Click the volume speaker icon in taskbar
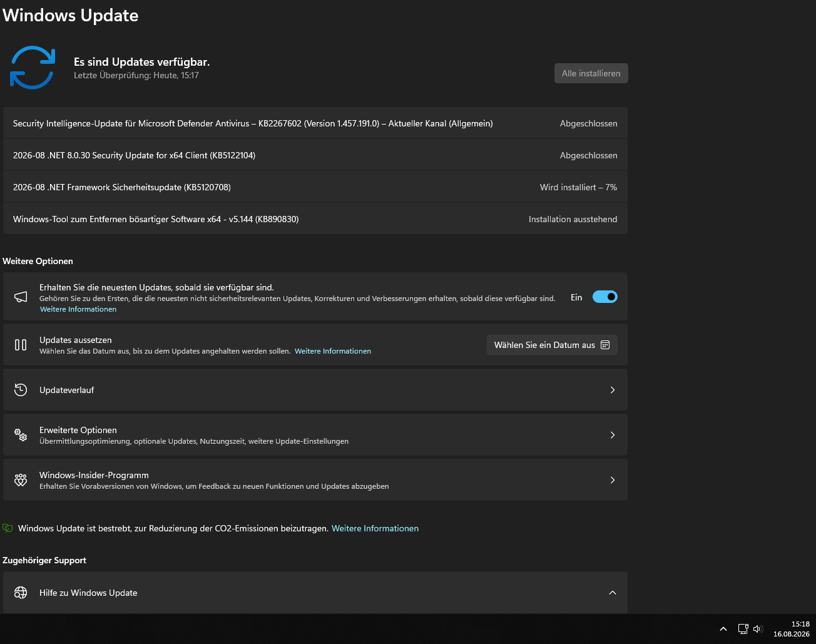816x644 pixels. (x=758, y=629)
